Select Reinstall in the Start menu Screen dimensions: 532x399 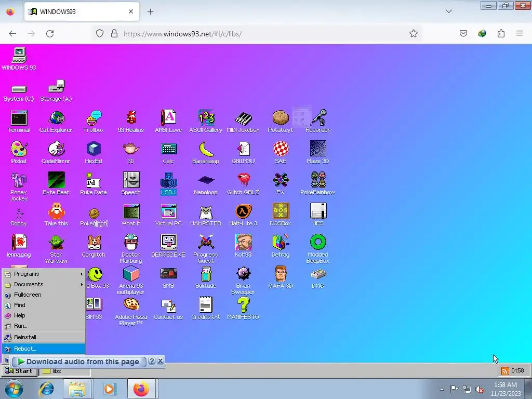click(44, 337)
